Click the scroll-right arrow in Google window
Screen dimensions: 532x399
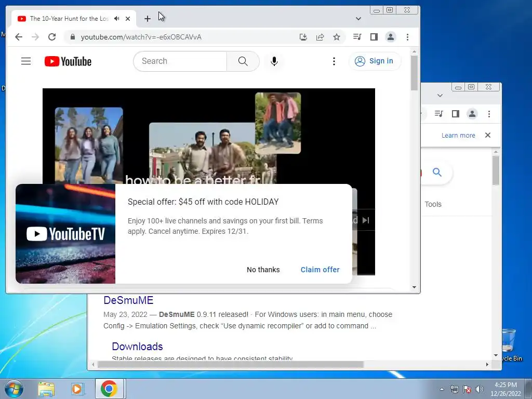(487, 364)
